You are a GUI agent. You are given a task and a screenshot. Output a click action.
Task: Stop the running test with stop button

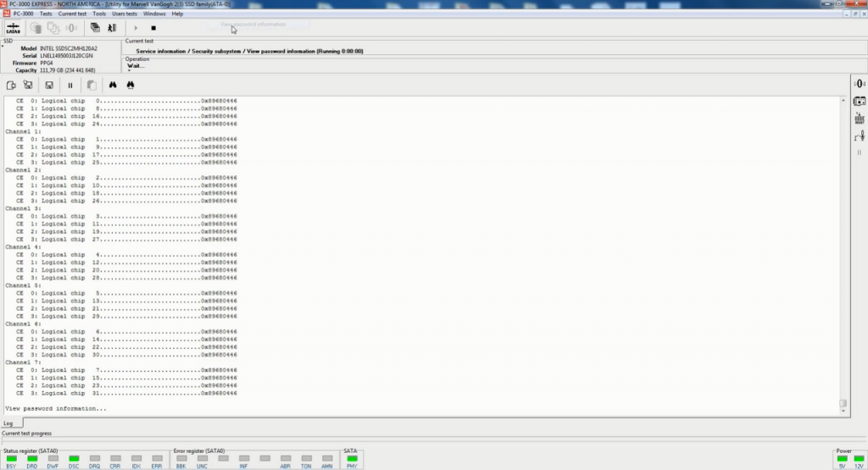153,28
